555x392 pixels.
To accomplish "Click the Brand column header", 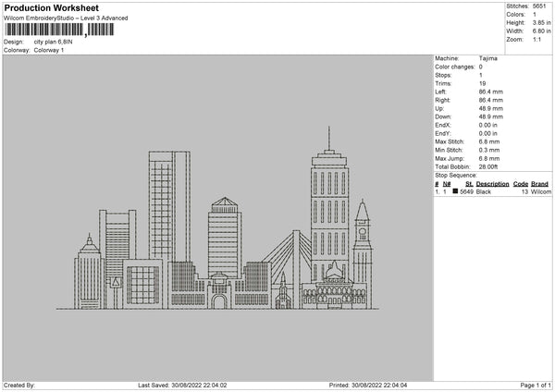I will pyautogui.click(x=540, y=184).
